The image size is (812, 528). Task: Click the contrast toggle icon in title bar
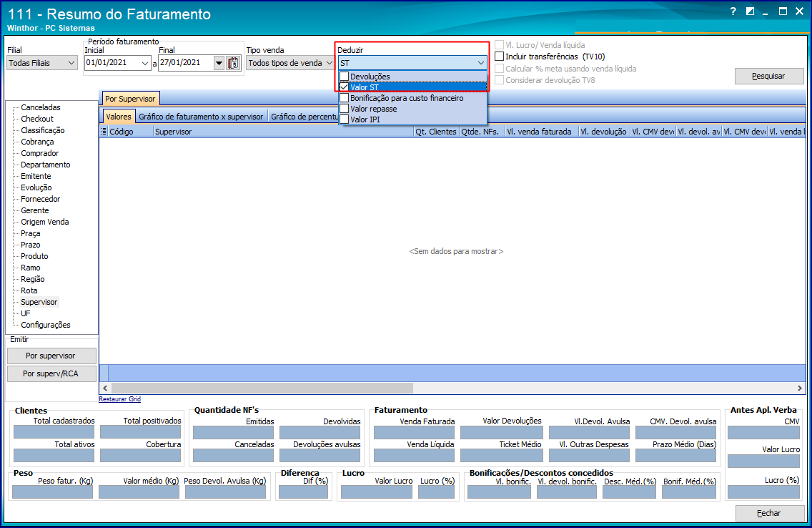tap(750, 11)
